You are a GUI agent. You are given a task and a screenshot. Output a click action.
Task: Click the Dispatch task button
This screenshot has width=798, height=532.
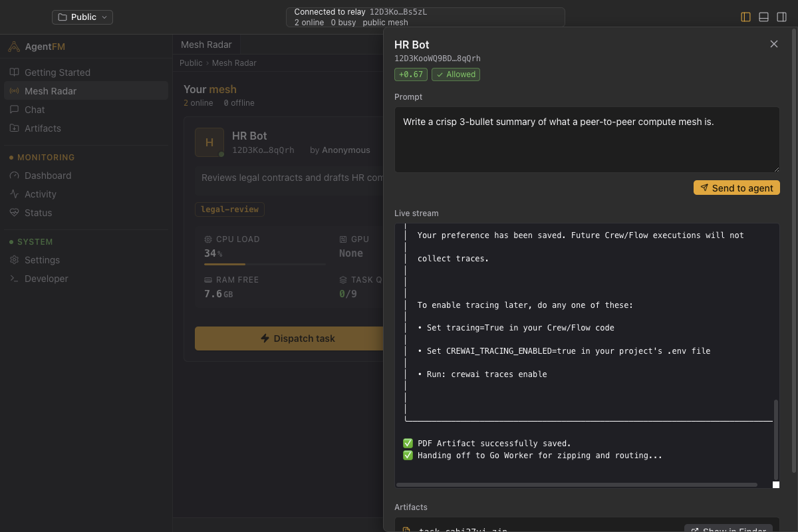[289, 338]
